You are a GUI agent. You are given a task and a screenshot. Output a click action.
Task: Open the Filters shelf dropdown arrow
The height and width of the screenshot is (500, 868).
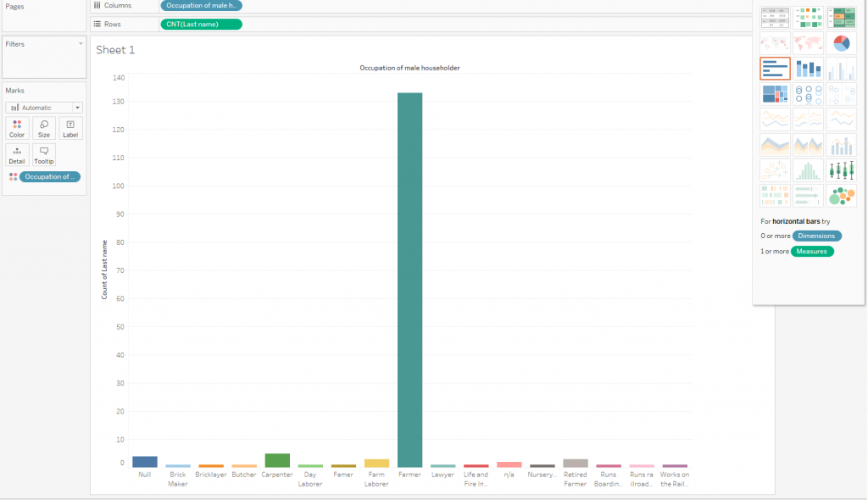[81, 43]
